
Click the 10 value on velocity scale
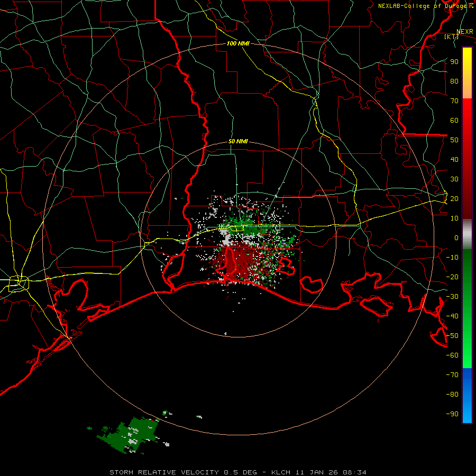tap(454, 218)
